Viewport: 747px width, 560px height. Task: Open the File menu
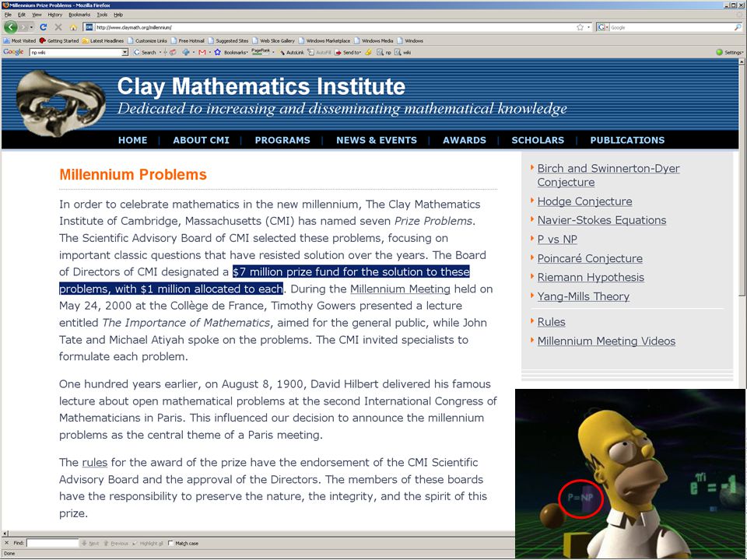pyautogui.click(x=8, y=15)
